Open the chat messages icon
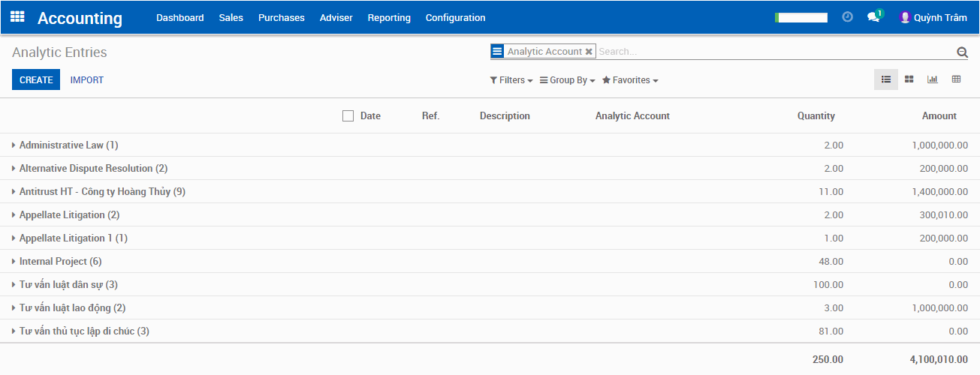The image size is (980, 375). click(x=873, y=17)
